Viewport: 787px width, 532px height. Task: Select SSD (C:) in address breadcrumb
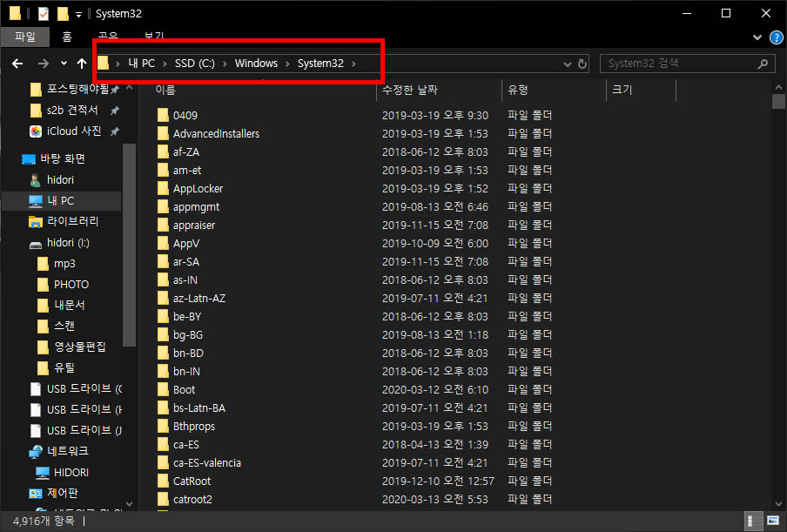tap(194, 64)
